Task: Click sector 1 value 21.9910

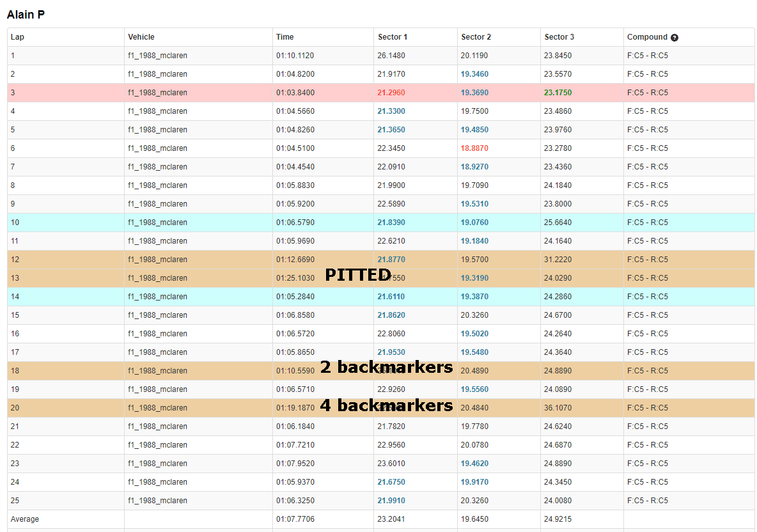Action: point(391,501)
